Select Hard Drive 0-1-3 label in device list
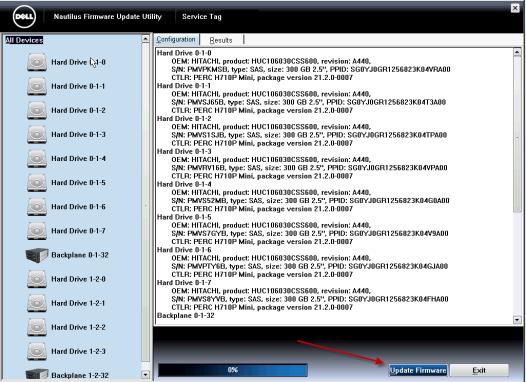The image size is (526, 382). click(78, 134)
